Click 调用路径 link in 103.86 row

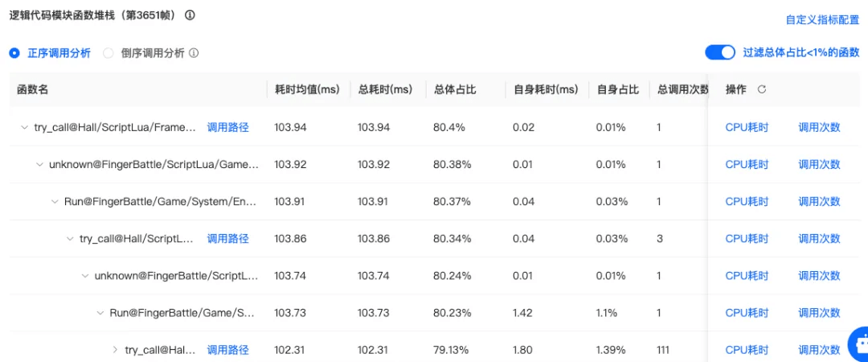tap(228, 238)
